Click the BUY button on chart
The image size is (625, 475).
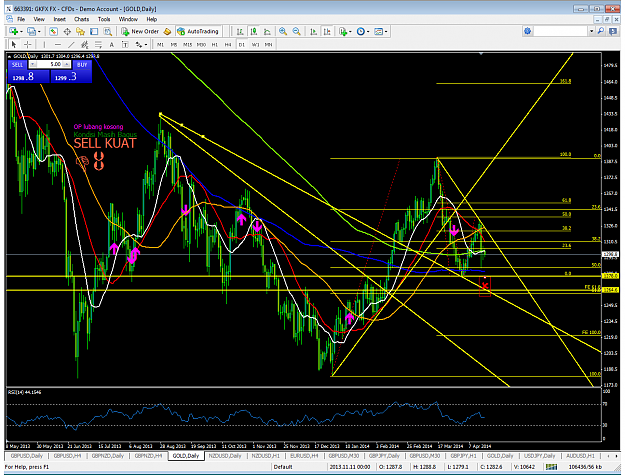(82, 65)
